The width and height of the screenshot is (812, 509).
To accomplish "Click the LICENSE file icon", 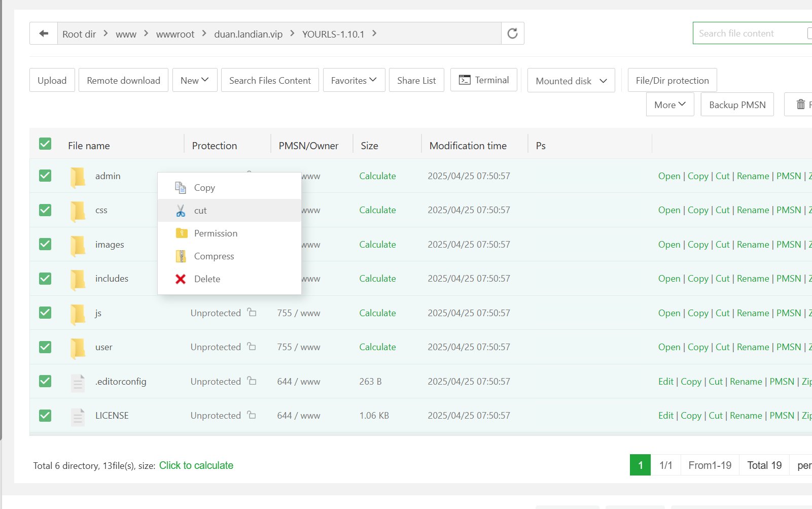I will (x=78, y=416).
